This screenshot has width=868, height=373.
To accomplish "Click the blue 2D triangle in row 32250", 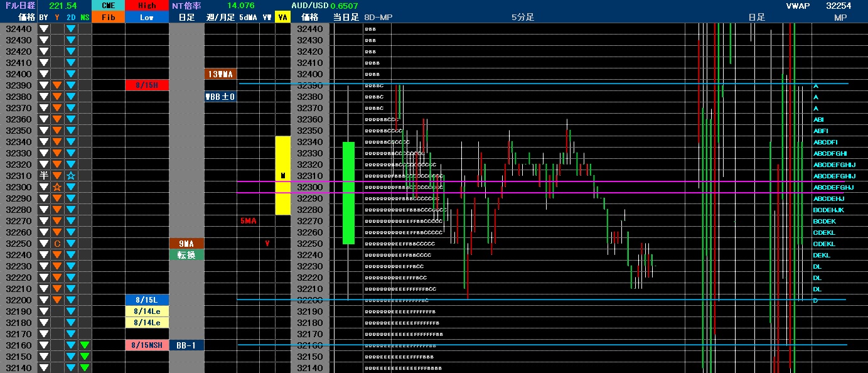I will coord(71,244).
